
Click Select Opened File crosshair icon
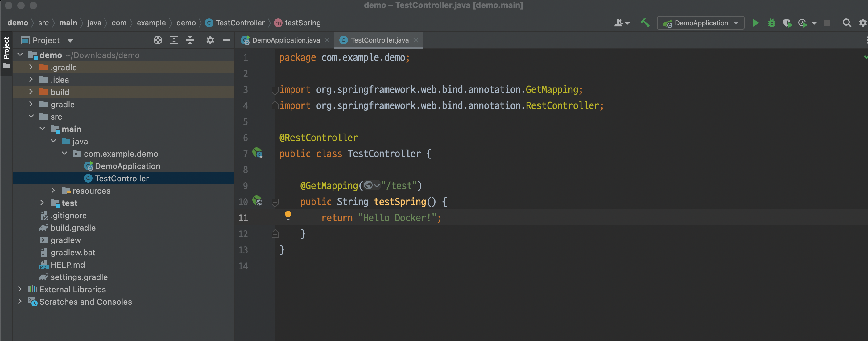(158, 40)
